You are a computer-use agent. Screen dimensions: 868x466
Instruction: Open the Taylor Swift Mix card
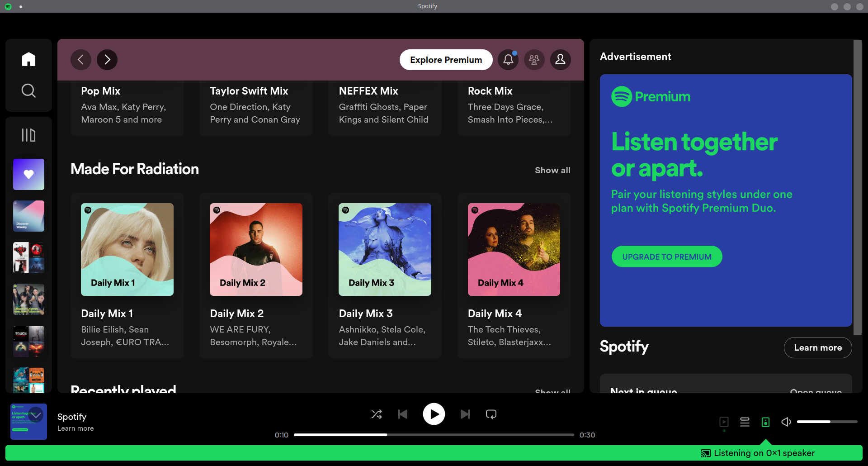[256, 108]
